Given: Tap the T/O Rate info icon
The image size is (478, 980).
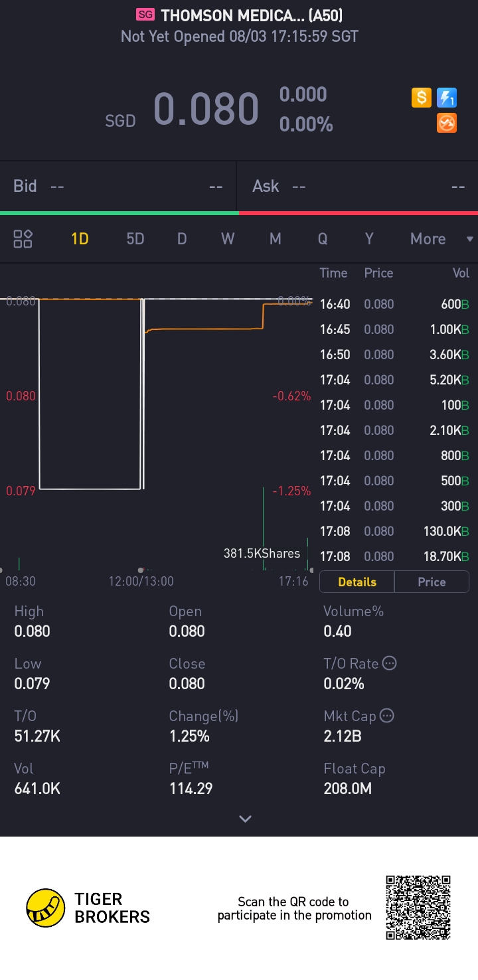Looking at the screenshot, I should pyautogui.click(x=390, y=663).
